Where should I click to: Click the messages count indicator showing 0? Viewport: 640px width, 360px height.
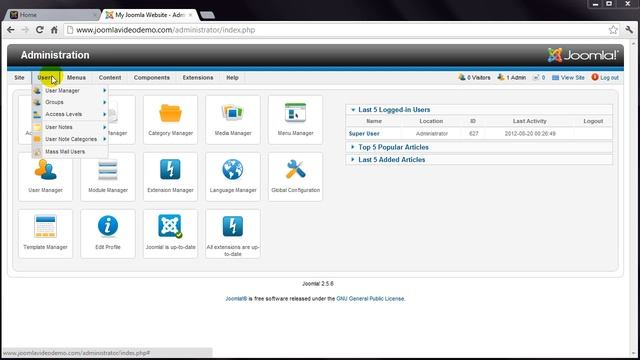point(539,78)
